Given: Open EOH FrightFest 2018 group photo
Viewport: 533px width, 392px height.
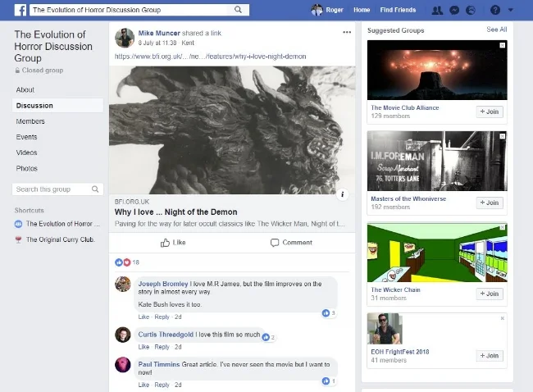Looking at the screenshot, I should coord(385,329).
